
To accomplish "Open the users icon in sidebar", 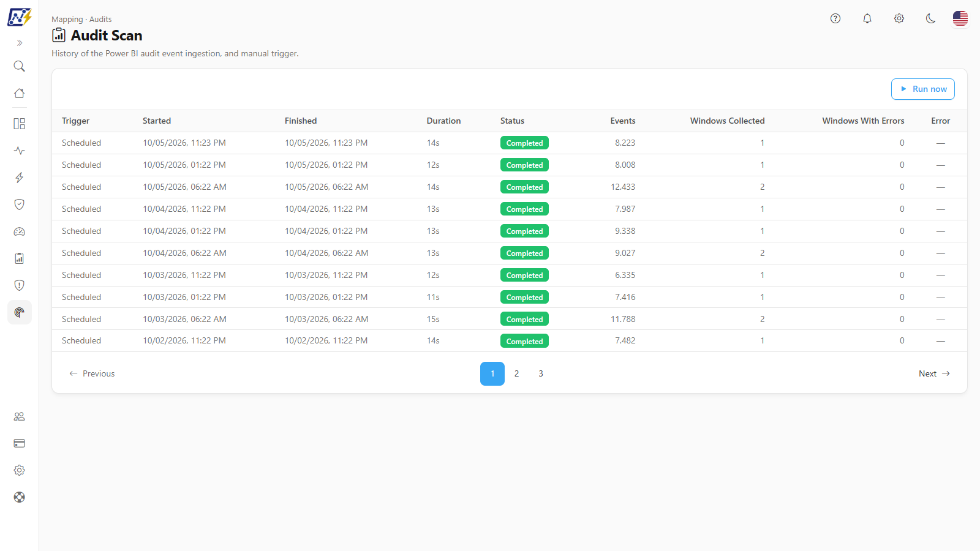I will pos(20,416).
